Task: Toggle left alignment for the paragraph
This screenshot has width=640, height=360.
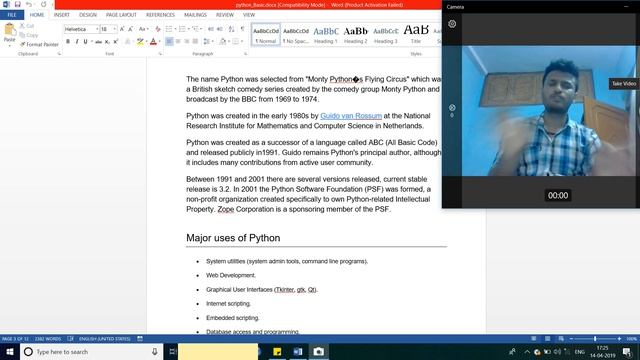Action: pyautogui.click(x=169, y=42)
